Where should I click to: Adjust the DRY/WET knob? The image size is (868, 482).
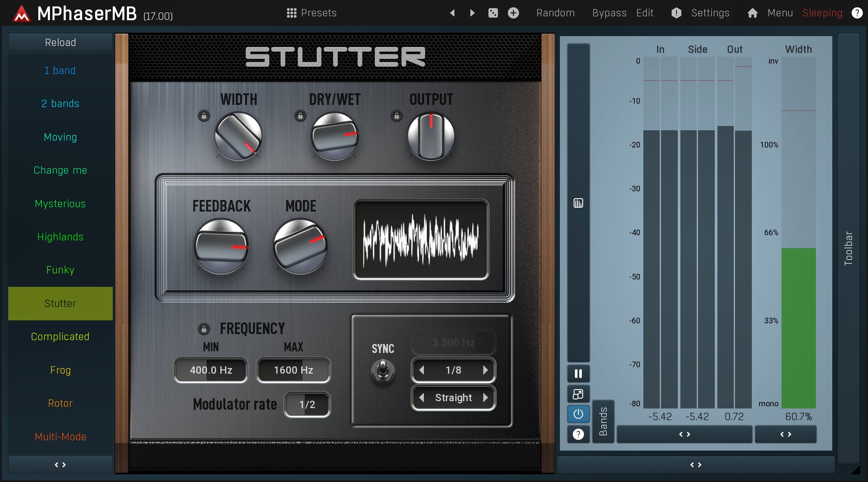coord(334,136)
